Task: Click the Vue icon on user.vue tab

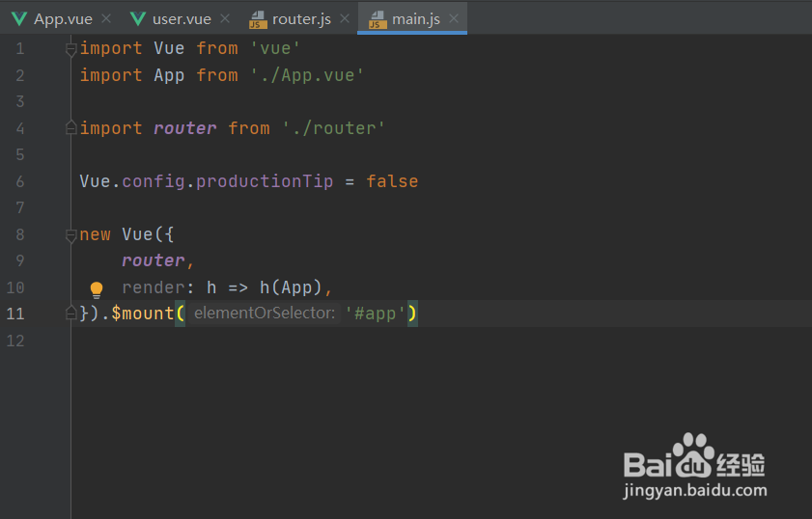Action: coord(138,19)
